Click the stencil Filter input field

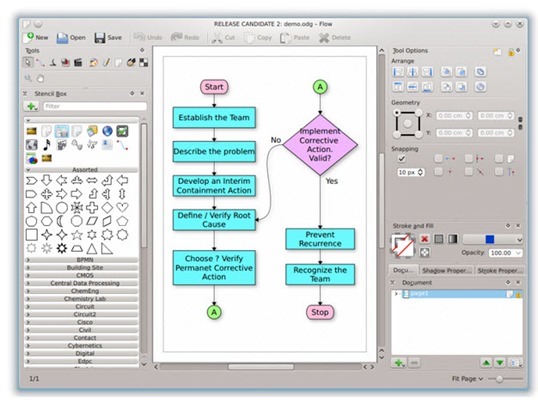pyautogui.click(x=95, y=106)
